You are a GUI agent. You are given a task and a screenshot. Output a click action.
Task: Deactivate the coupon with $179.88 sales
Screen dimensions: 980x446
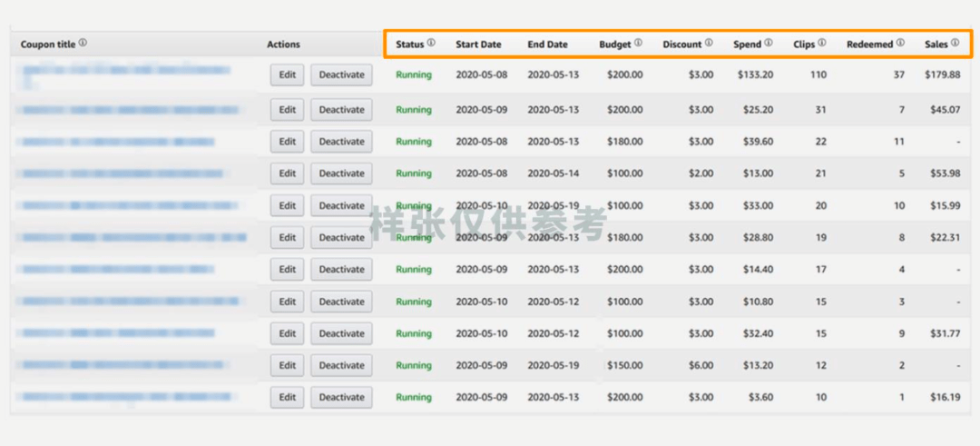[x=341, y=75]
